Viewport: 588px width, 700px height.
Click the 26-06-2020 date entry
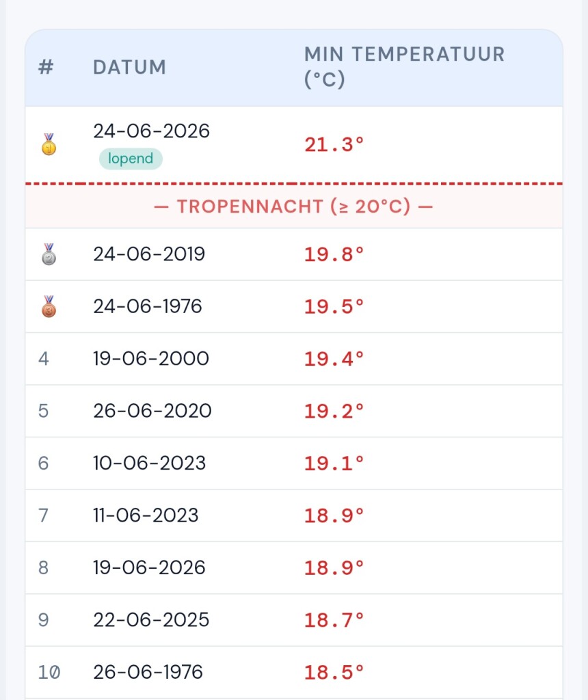pyautogui.click(x=152, y=411)
